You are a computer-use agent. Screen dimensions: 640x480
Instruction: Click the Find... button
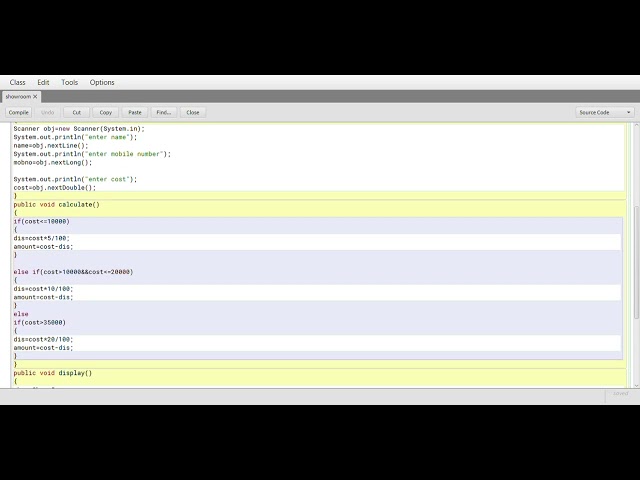click(164, 112)
